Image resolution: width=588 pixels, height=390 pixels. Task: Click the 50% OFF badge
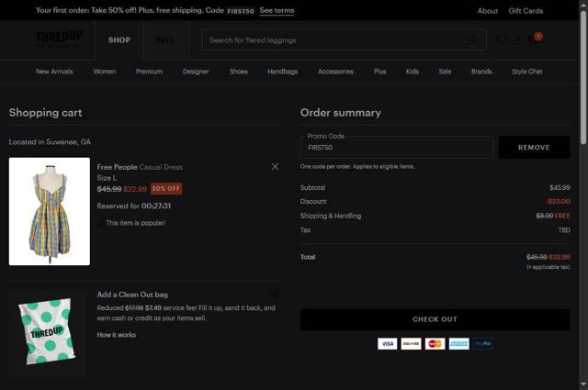tap(166, 188)
